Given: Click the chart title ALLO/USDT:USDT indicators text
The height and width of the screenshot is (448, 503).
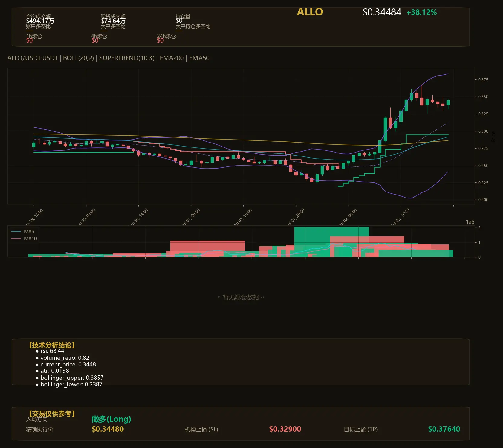Looking at the screenshot, I should pyautogui.click(x=108, y=58).
